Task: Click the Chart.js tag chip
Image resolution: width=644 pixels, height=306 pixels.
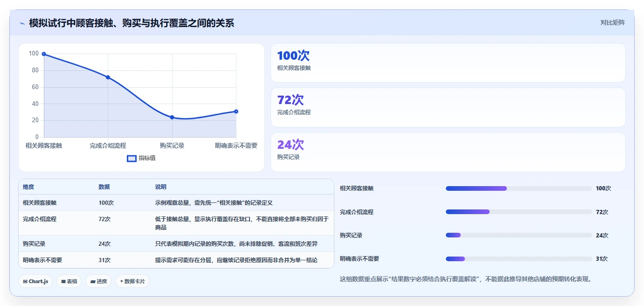Action: (x=35, y=281)
